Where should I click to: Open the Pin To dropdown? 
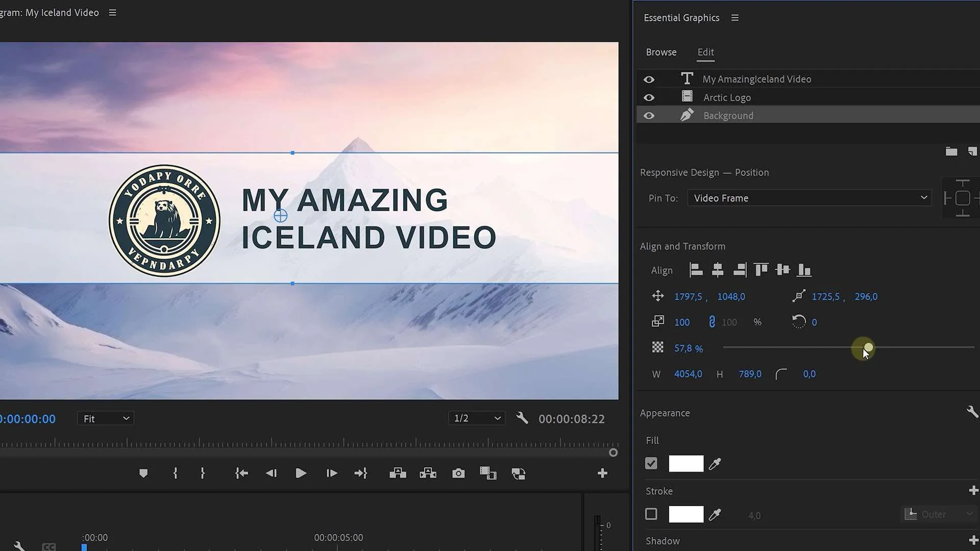(809, 198)
